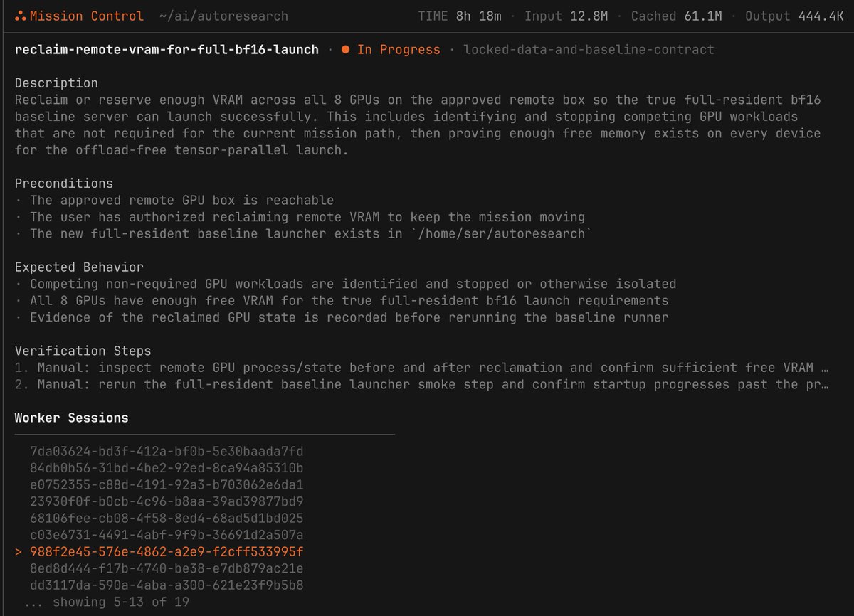The width and height of the screenshot is (854, 616).
Task: Click the locked-data-and-baseline-contract label
Action: 589,50
